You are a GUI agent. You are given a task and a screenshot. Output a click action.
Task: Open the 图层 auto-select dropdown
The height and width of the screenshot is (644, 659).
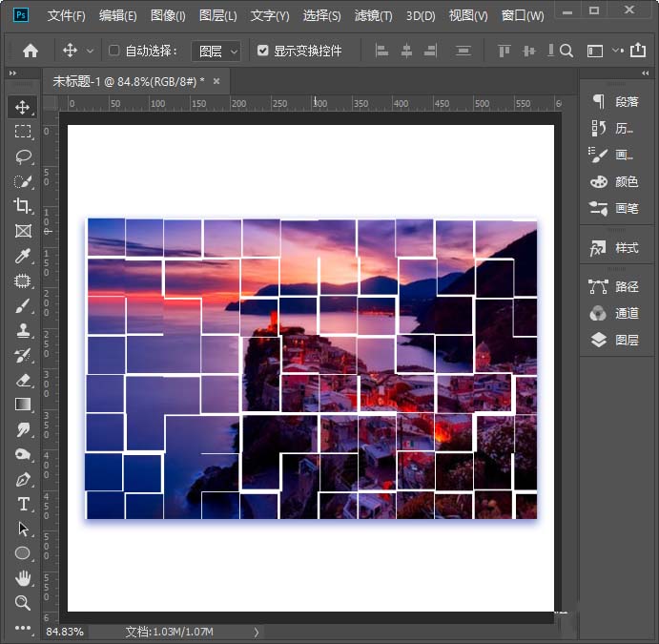click(216, 52)
